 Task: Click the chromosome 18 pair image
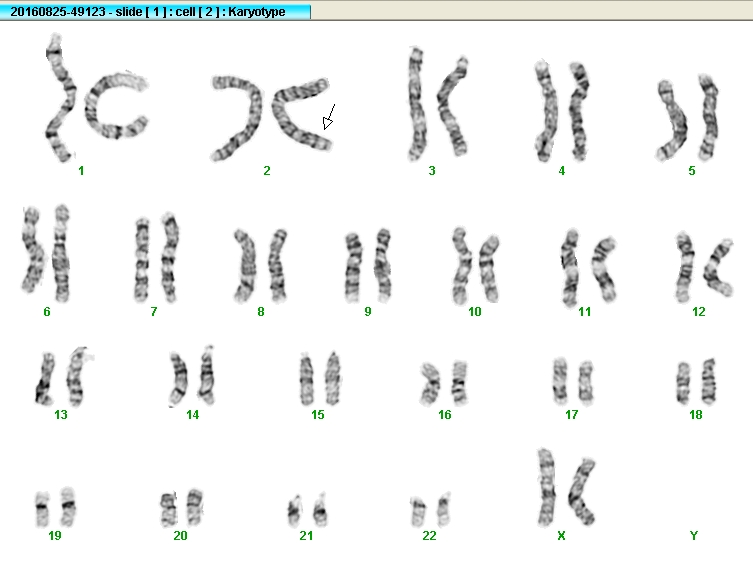point(696,382)
